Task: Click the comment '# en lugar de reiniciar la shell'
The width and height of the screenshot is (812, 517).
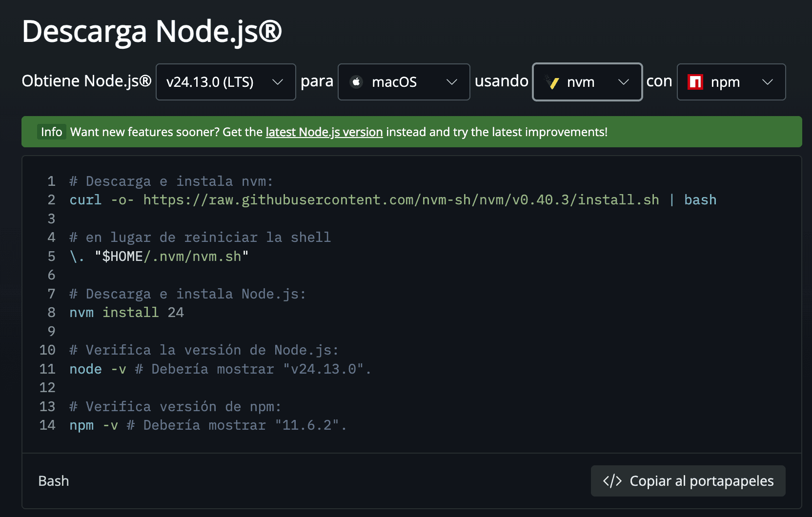Action: (200, 238)
